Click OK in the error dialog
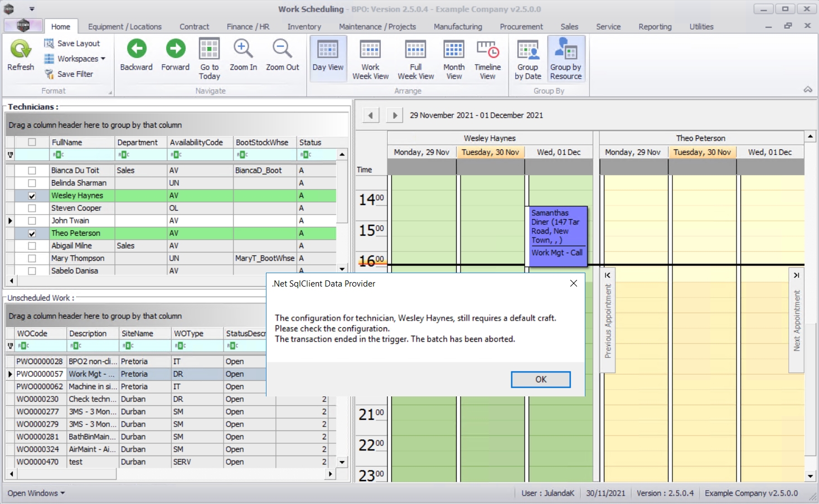 pos(540,380)
